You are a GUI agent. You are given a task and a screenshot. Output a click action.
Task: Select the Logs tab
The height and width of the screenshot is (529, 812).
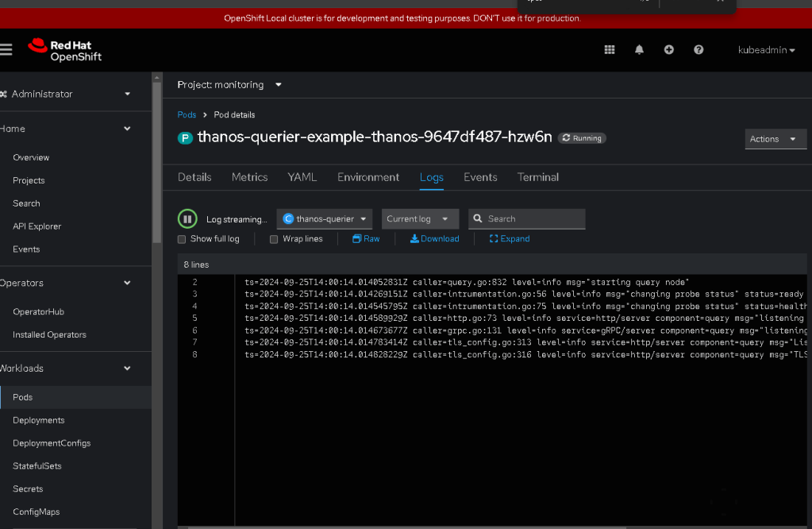click(431, 177)
